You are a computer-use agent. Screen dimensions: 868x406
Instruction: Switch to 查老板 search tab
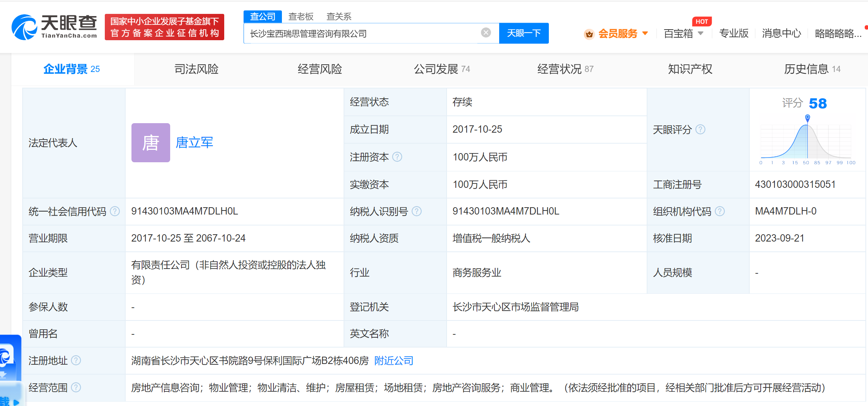click(x=301, y=16)
